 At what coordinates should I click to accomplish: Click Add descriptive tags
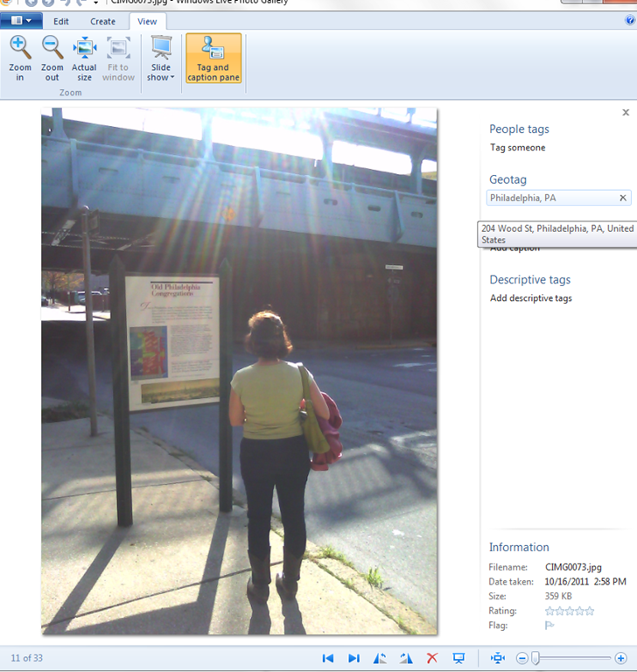pos(530,298)
